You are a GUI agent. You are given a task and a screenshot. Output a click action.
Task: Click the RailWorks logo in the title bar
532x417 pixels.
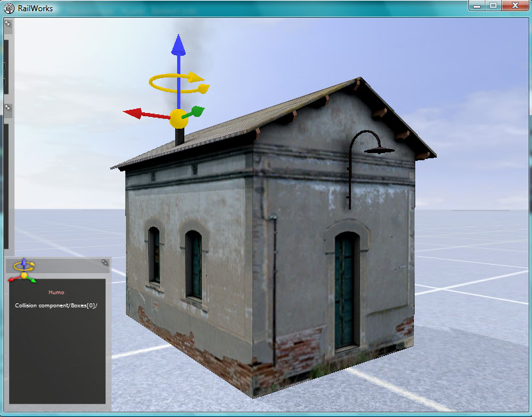pos(9,8)
